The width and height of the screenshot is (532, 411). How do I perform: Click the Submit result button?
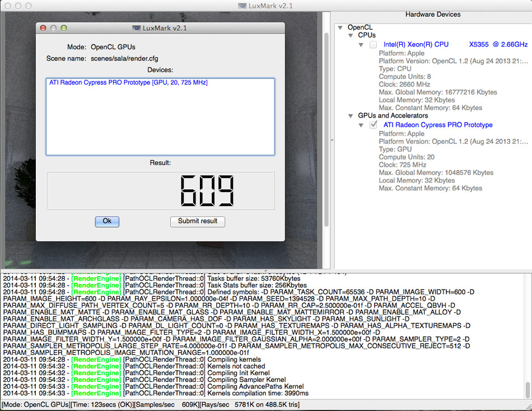[198, 221]
